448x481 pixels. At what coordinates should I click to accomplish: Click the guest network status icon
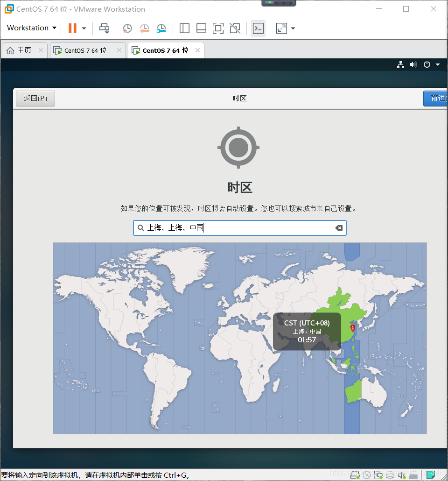[400, 64]
